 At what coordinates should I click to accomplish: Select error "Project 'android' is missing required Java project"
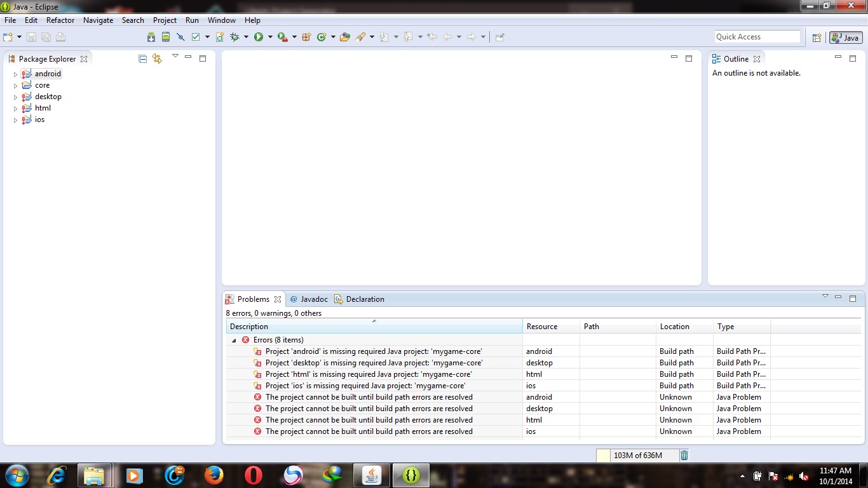click(x=374, y=351)
